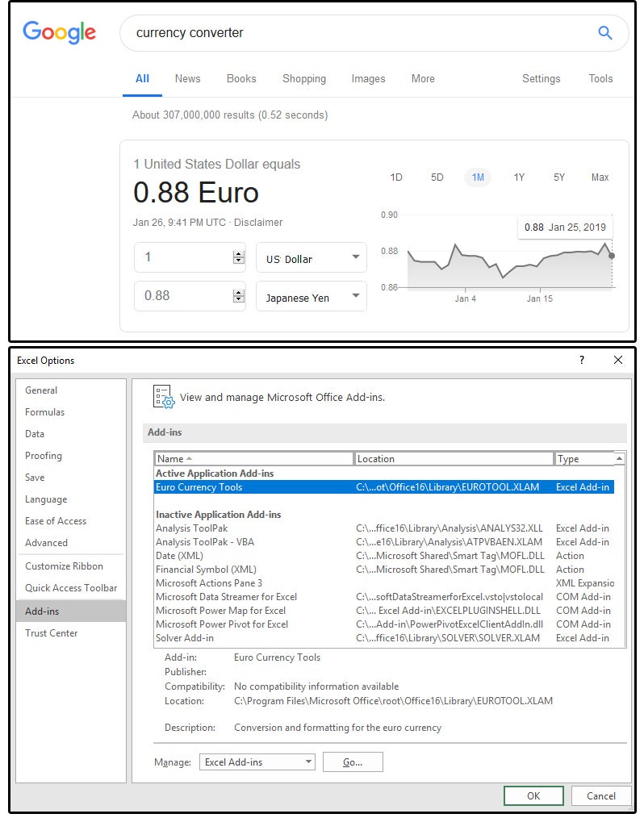Select the Date (XML) add-in row
Viewport: 644px width, 818px height.
384,556
